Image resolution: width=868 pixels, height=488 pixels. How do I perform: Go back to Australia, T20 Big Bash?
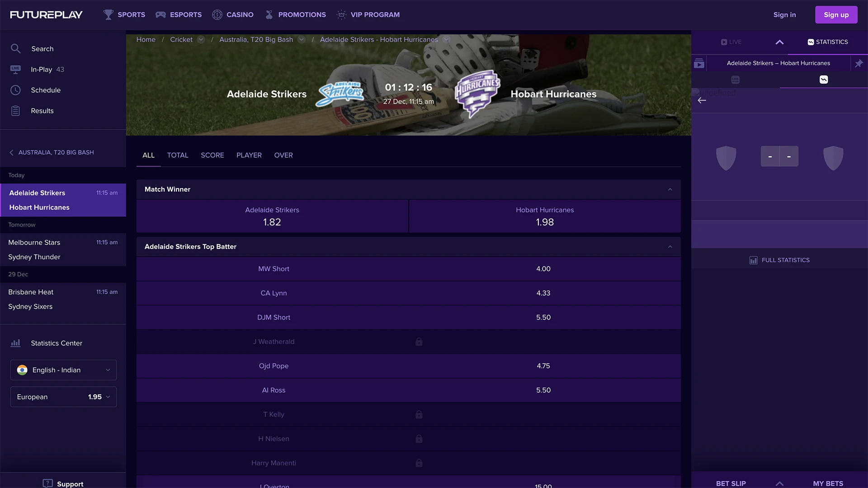tap(52, 152)
